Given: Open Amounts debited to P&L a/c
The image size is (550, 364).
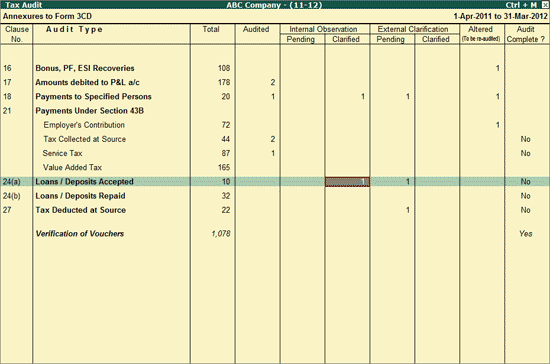Looking at the screenshot, I should point(87,82).
